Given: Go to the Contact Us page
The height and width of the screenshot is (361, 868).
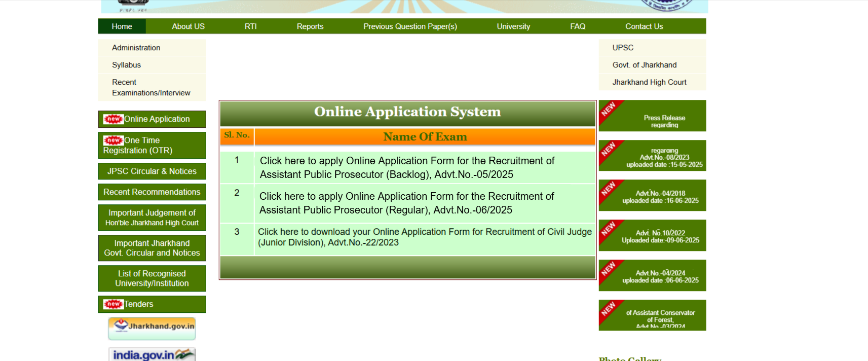Looking at the screenshot, I should 644,26.
